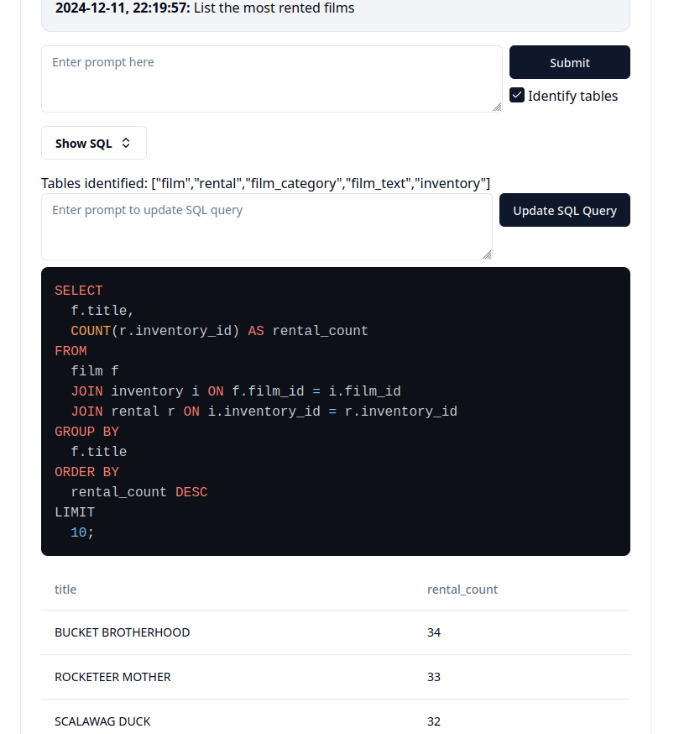
Task: Click the SQL code block
Action: click(x=336, y=411)
